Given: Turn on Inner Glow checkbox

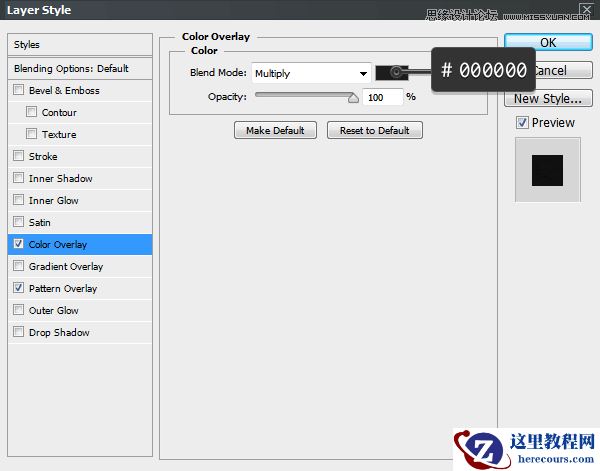Looking at the screenshot, I should tap(18, 200).
